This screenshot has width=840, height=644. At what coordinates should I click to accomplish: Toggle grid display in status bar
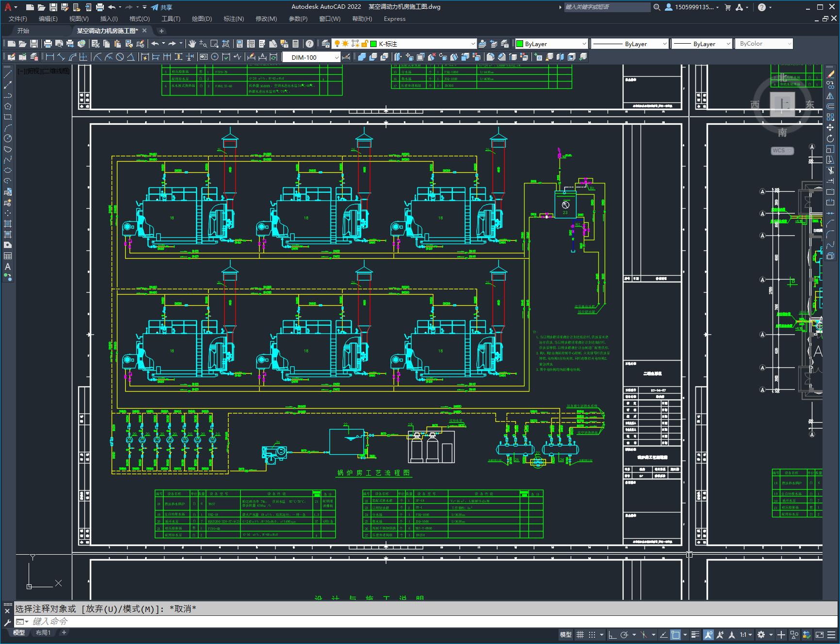point(580,634)
